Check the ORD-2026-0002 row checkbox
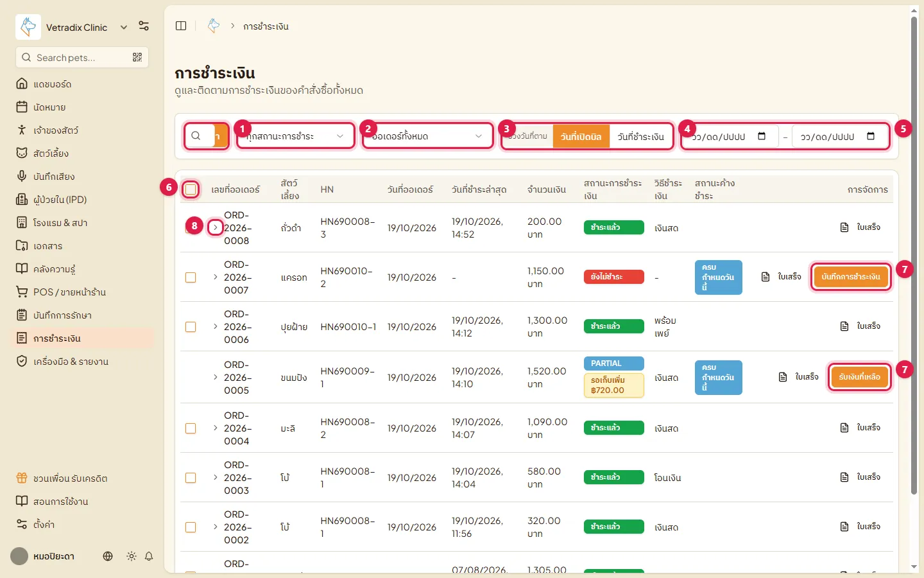Viewport: 924px width, 578px height. pos(191,527)
